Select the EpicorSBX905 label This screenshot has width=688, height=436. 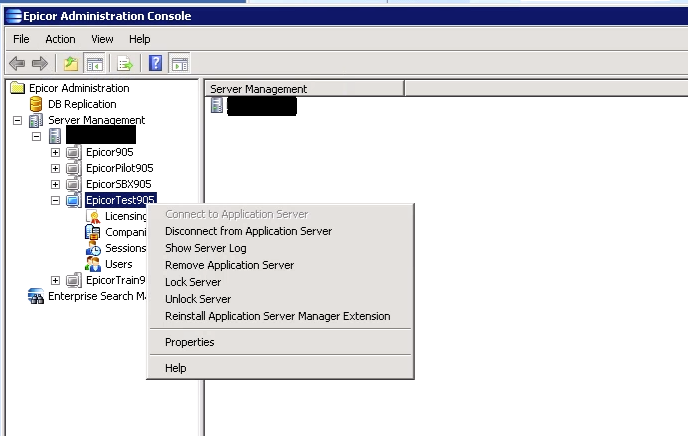[x=118, y=184]
